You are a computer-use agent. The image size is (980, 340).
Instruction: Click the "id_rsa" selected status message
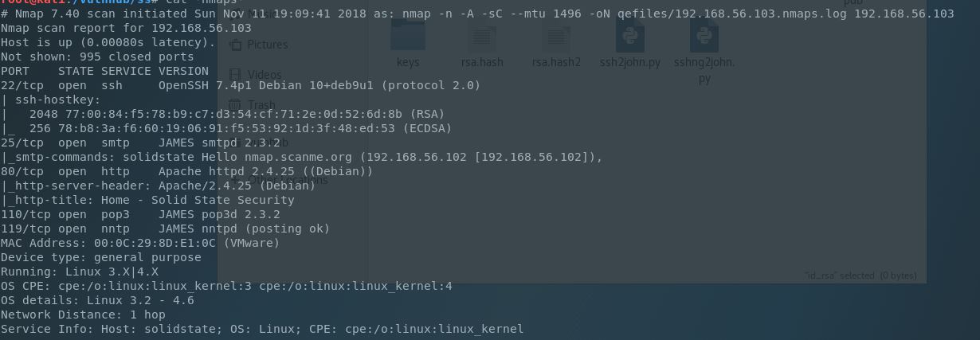861,276
